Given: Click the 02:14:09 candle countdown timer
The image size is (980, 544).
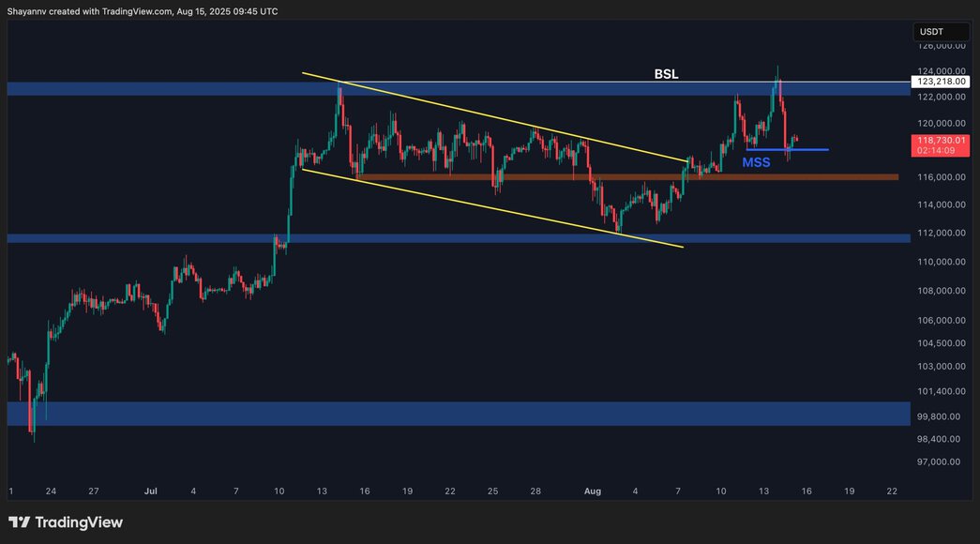Looking at the screenshot, I should [942, 150].
